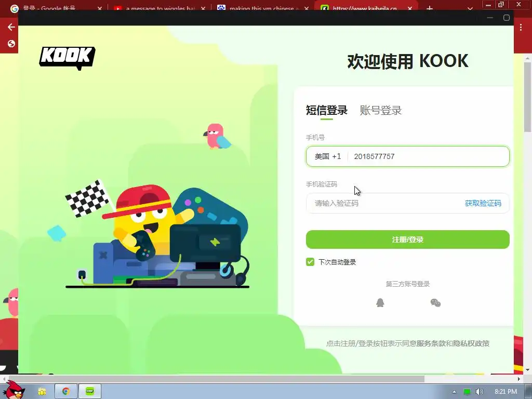Show hidden tray icons arrow

[454, 392]
